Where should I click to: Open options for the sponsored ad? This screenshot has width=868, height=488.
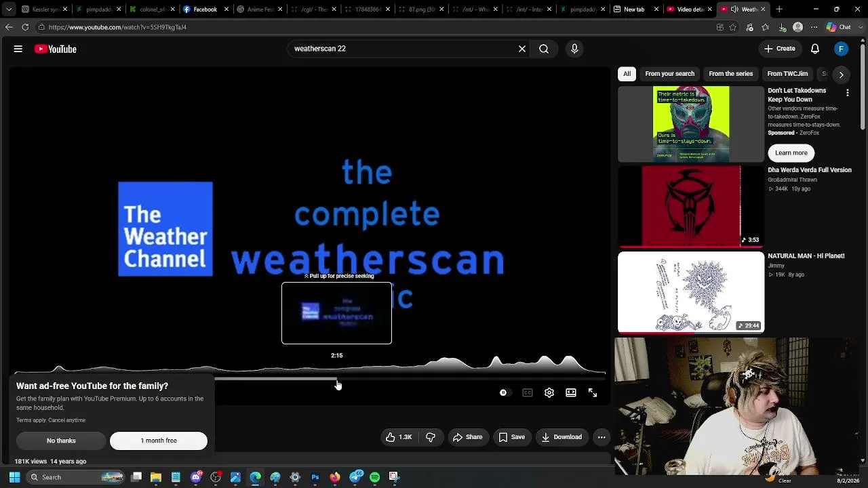coord(847,92)
